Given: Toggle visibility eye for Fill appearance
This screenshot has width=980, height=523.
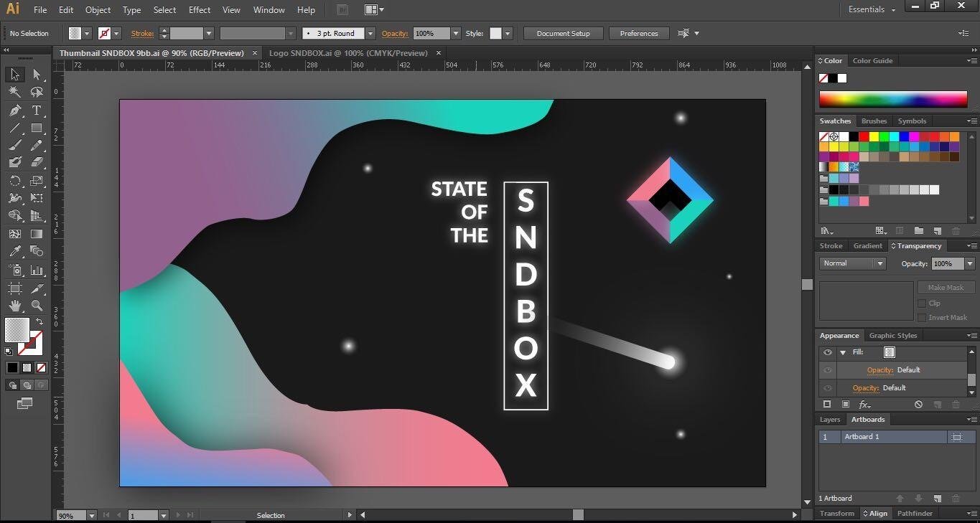Looking at the screenshot, I should (828, 352).
